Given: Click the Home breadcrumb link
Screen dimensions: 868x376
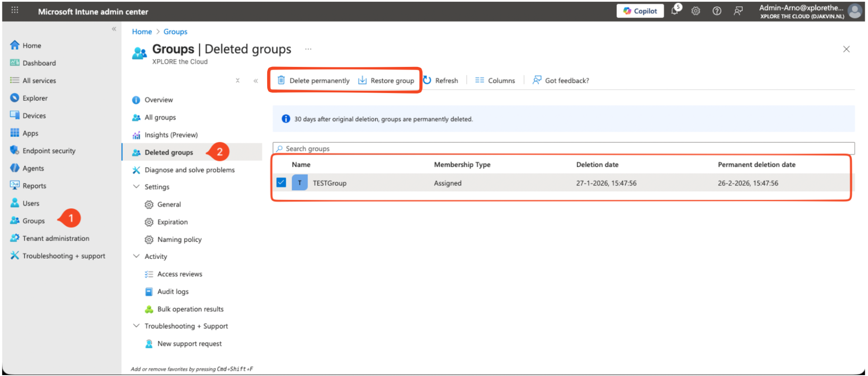Looking at the screenshot, I should coord(142,32).
